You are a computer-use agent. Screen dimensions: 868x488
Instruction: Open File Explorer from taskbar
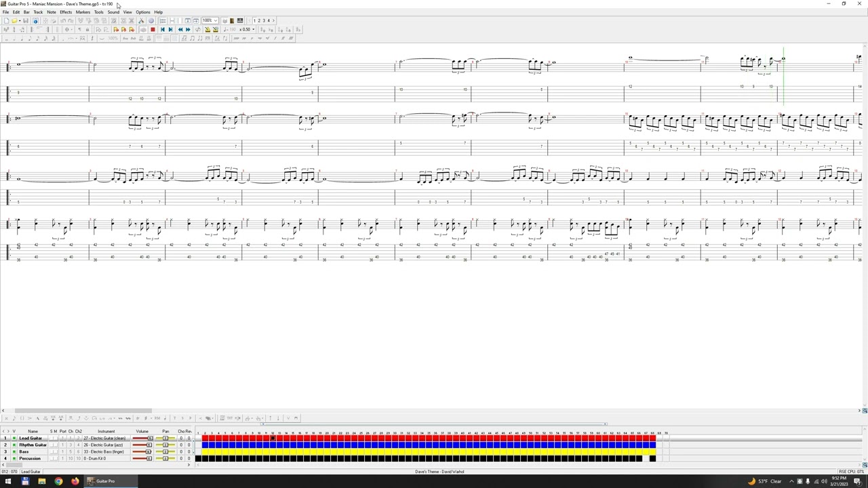41,481
